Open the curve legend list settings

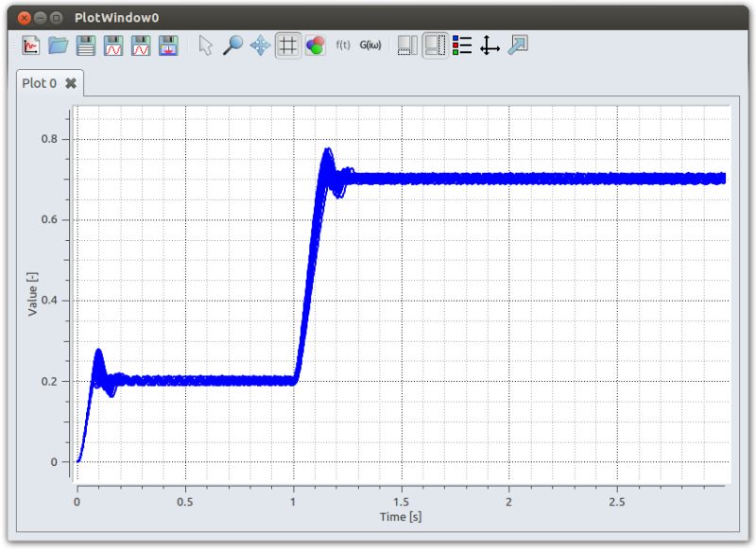click(x=462, y=44)
